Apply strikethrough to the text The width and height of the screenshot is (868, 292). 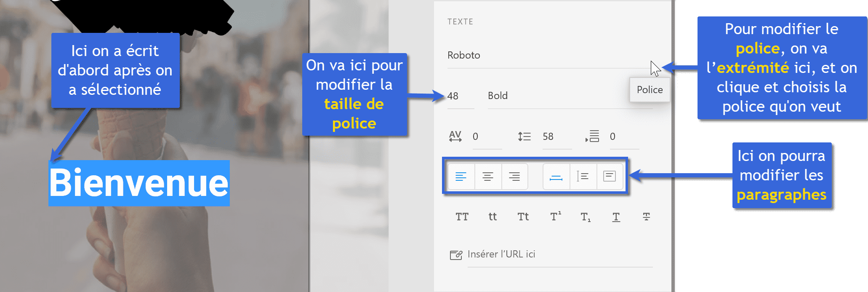646,217
